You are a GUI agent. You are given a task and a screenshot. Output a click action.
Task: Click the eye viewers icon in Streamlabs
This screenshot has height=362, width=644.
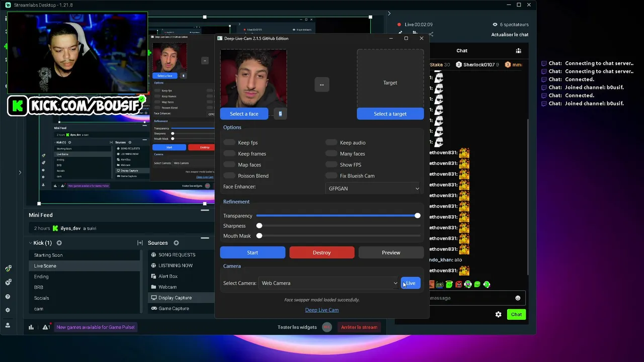(495, 25)
